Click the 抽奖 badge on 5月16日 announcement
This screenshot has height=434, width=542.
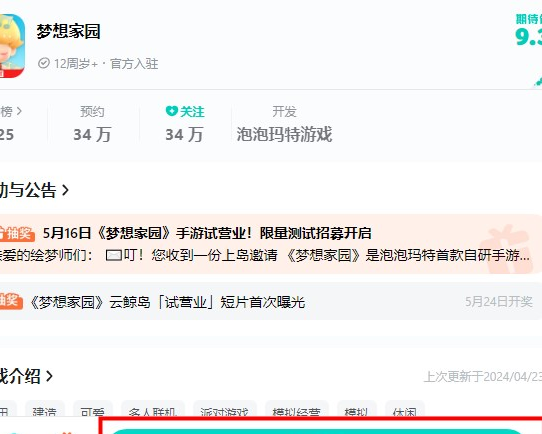click(17, 234)
